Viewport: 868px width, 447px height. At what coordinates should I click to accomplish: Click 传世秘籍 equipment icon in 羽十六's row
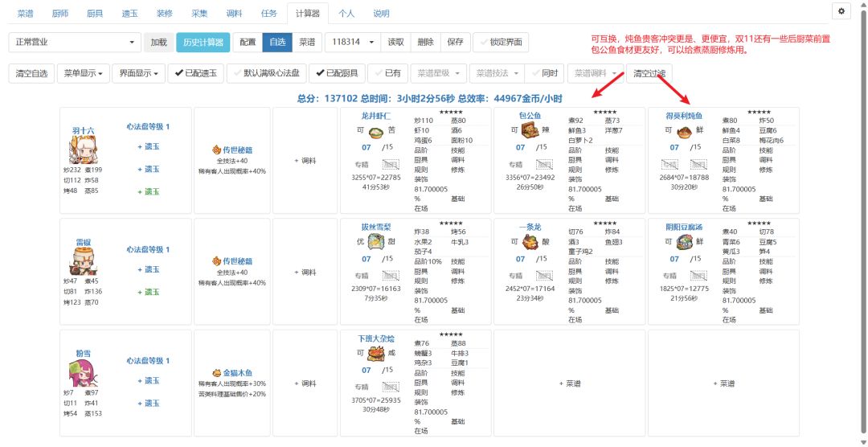217,150
